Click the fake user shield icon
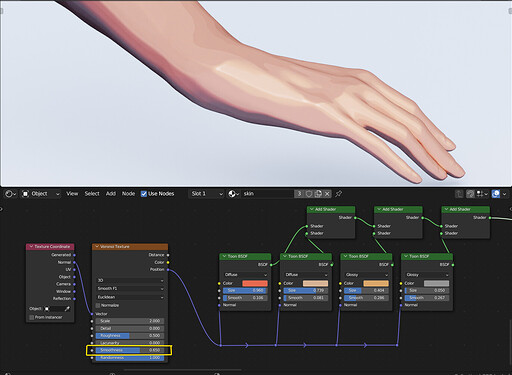Image resolution: width=512 pixels, height=375 pixels. 309,194
